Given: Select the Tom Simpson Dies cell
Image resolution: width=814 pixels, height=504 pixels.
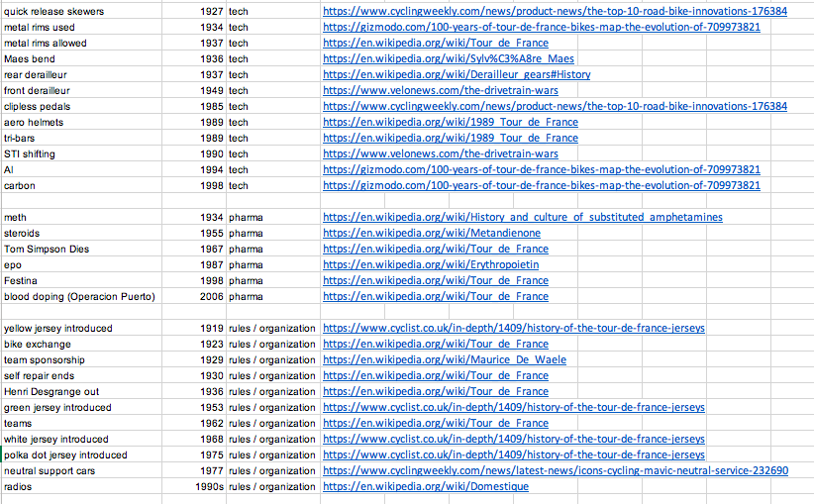Looking at the screenshot, I should tap(81, 249).
